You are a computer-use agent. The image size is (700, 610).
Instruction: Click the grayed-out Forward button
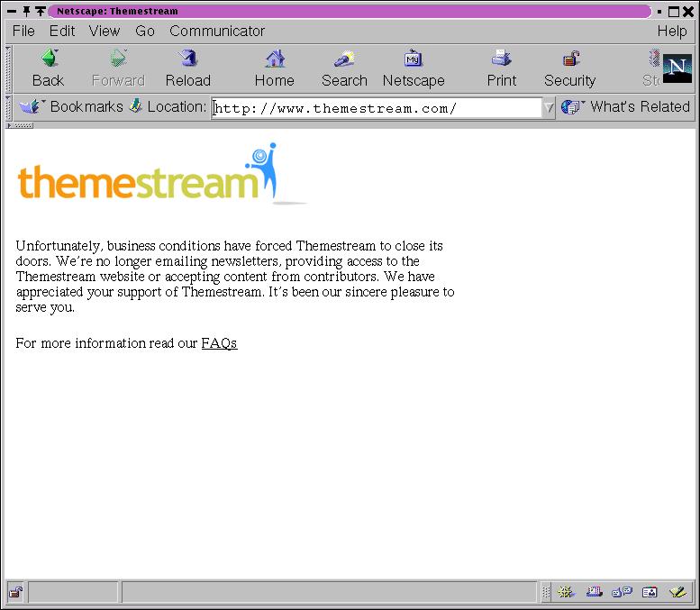point(118,68)
